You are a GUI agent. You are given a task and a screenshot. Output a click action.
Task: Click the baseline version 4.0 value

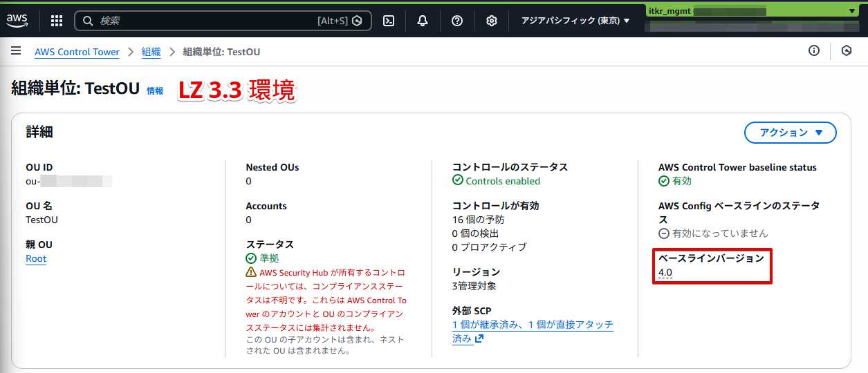coord(665,273)
